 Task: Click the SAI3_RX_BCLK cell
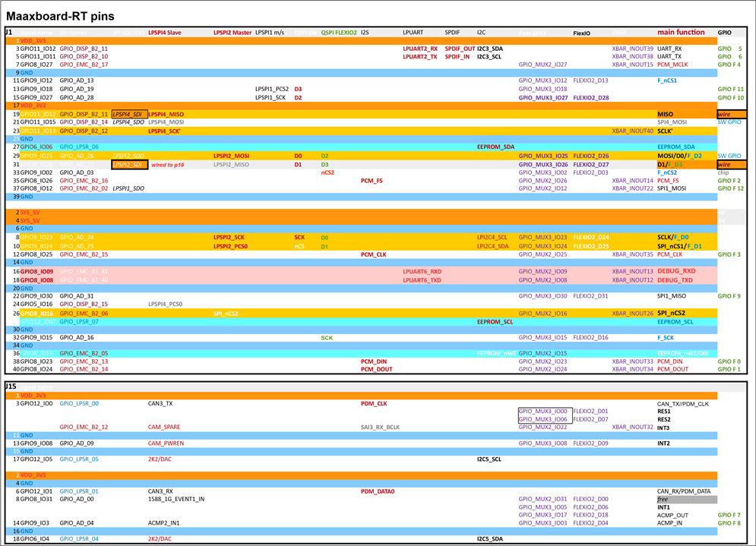point(380,427)
